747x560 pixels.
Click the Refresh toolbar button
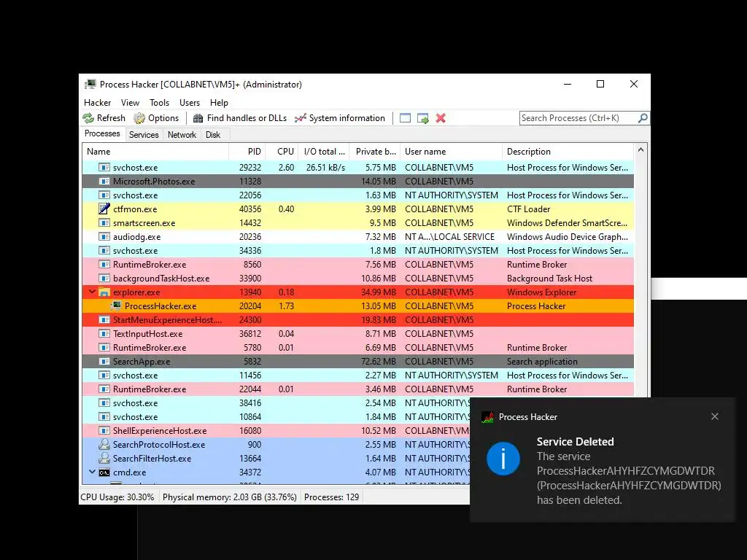pos(104,118)
